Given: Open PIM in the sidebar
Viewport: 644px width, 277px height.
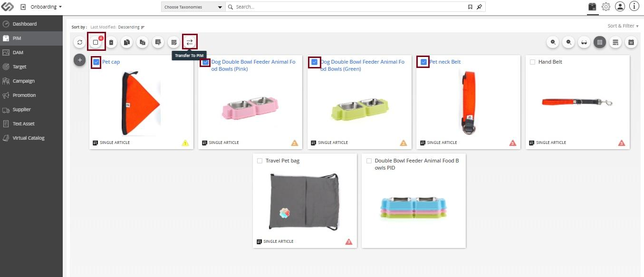Looking at the screenshot, I should (31, 38).
